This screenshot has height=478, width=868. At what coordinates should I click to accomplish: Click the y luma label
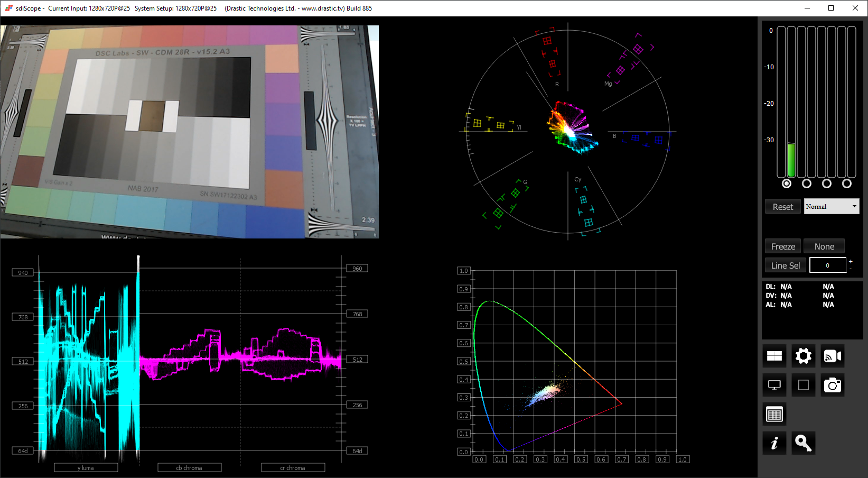click(86, 468)
